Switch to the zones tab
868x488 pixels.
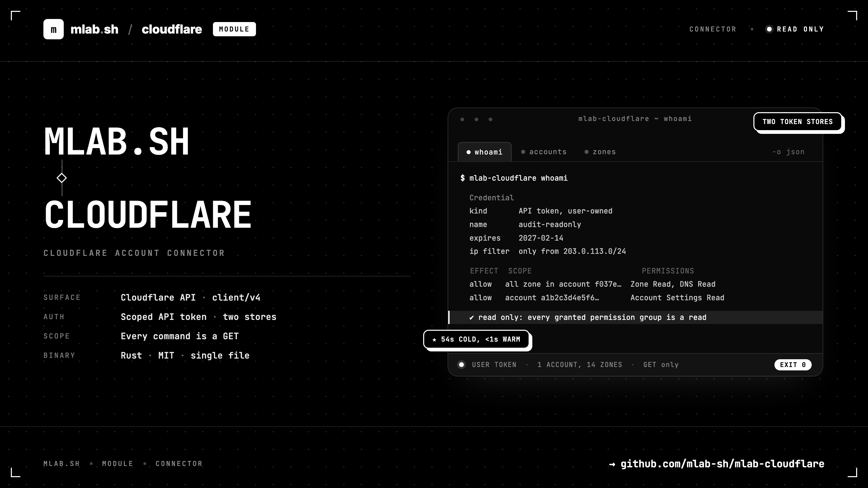point(600,152)
